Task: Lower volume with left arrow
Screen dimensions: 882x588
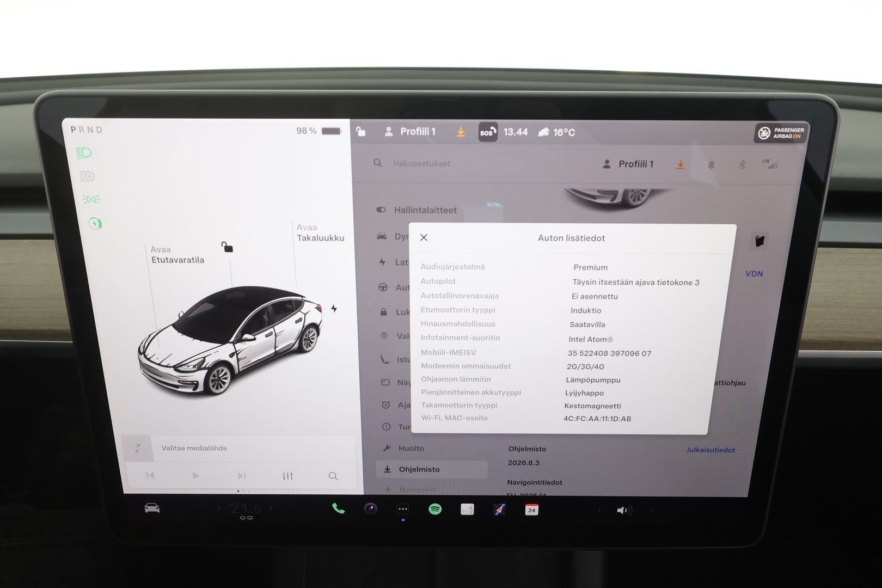Action: 599,510
